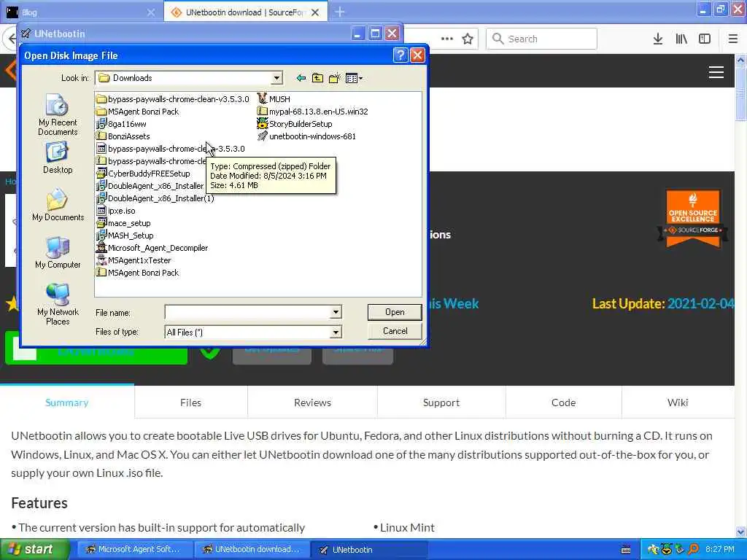Switch to Microsoft Agent Soft taskbar item

point(133,550)
